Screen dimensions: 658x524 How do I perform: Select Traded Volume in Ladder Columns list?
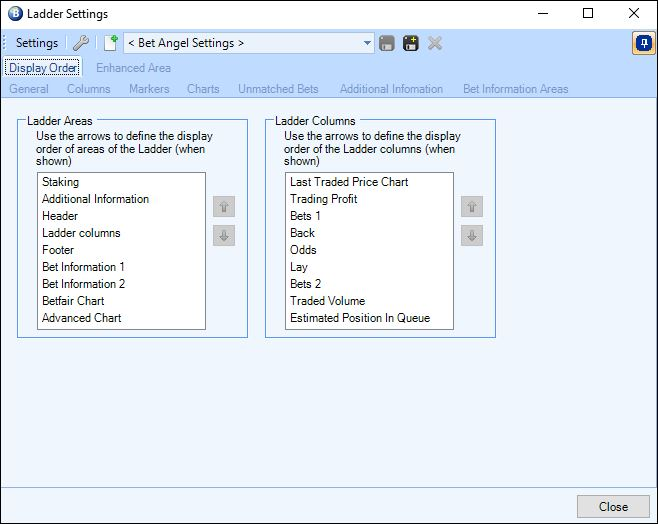pyautogui.click(x=328, y=301)
